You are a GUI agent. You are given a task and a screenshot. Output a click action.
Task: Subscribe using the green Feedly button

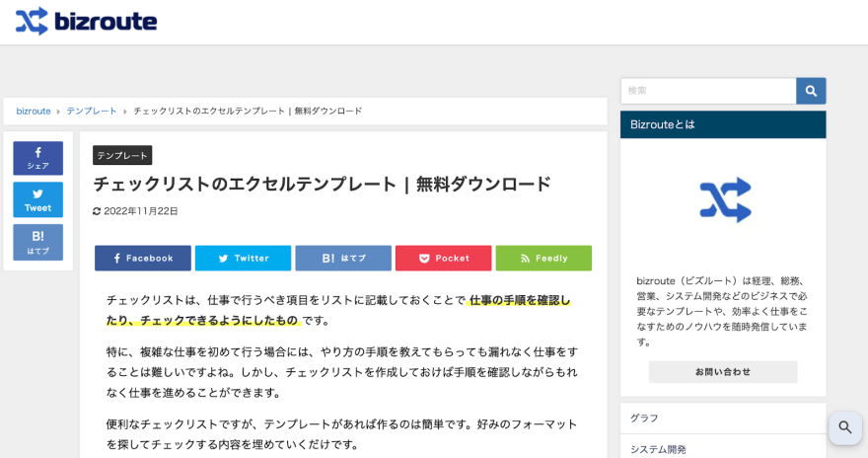[x=543, y=258]
